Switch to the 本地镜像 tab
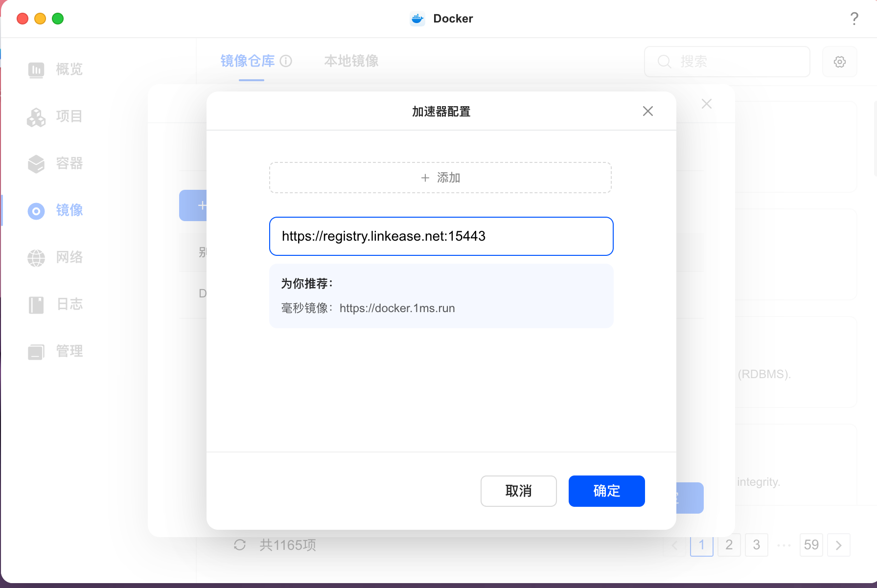Screen dimensions: 877x588 [x=351, y=61]
